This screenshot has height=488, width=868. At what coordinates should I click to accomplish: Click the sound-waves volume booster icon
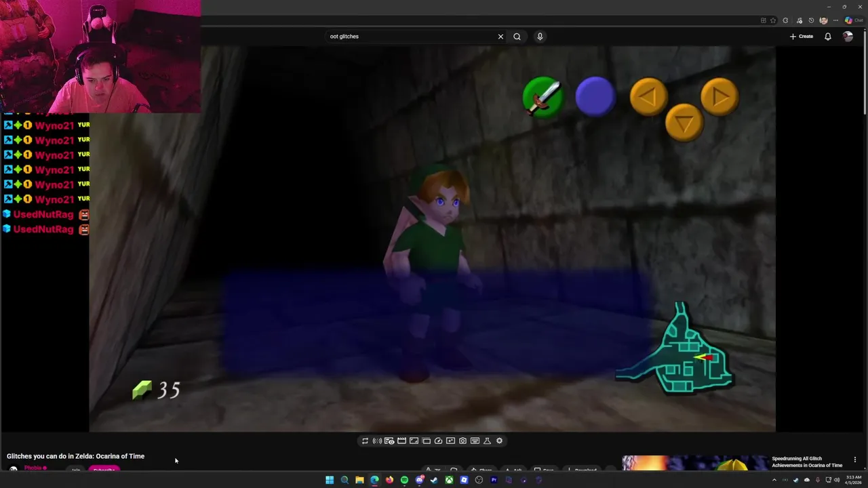click(x=377, y=441)
